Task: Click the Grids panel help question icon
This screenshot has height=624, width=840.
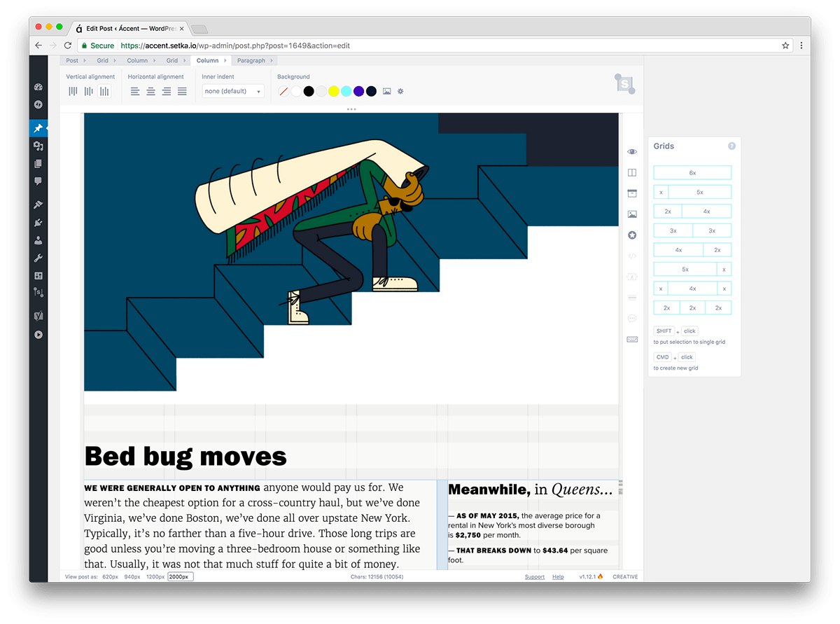Action: coord(731,146)
